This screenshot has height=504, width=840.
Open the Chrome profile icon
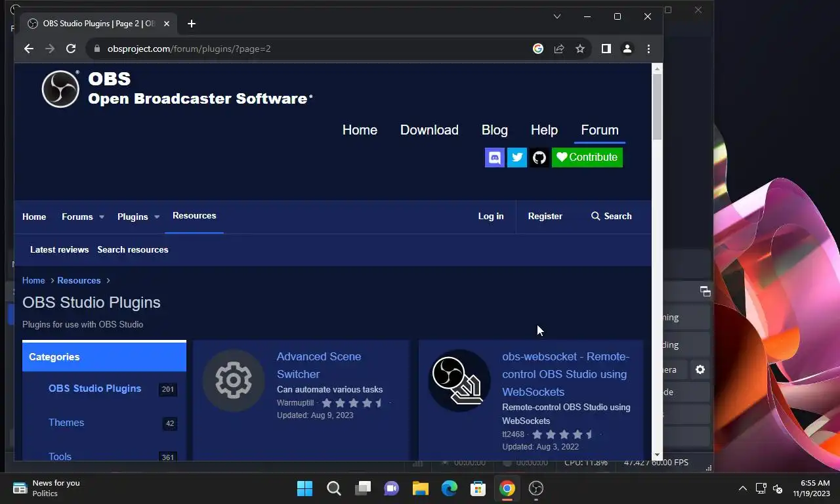pyautogui.click(x=627, y=49)
